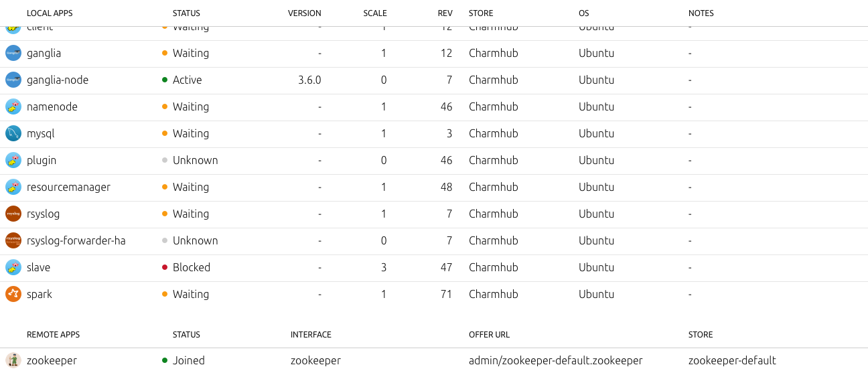This screenshot has width=868, height=375.
Task: Click the zookeeper remote app icon
Action: tap(13, 360)
